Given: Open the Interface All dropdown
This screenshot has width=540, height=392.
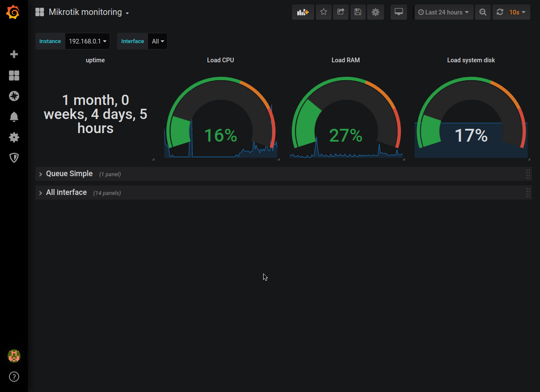Looking at the screenshot, I should 158,41.
